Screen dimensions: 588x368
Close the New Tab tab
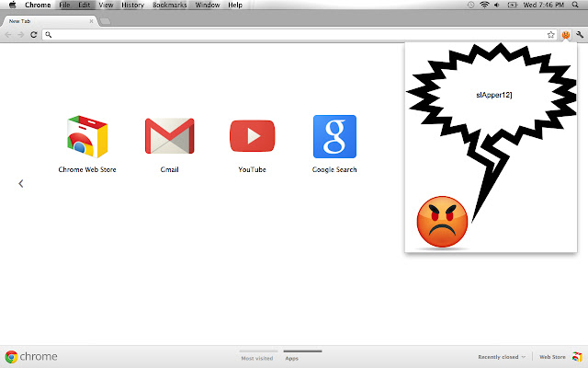pyautogui.click(x=91, y=21)
